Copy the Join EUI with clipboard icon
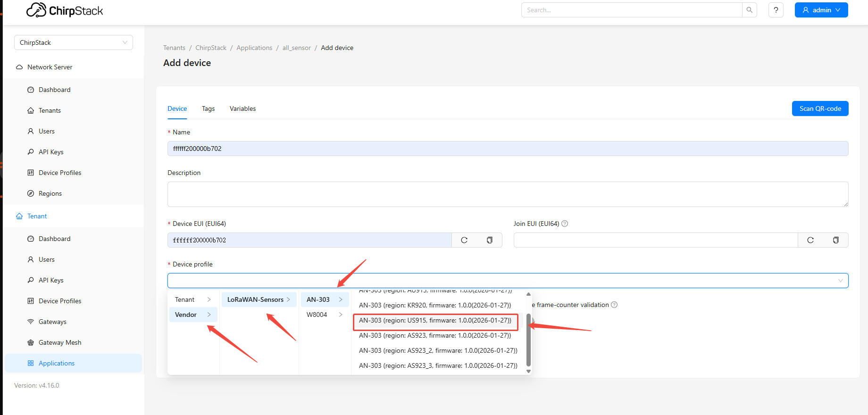Screen dimensions: 868x415 click(835, 240)
